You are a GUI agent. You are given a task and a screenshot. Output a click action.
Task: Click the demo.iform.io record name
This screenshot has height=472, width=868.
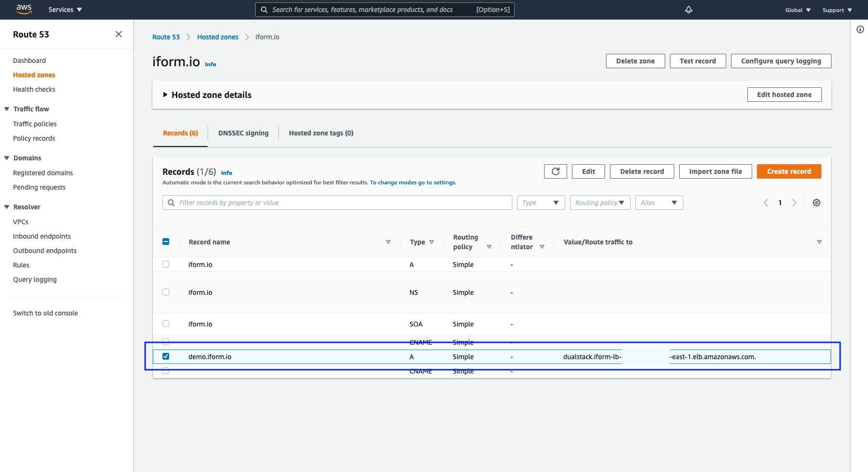tap(210, 357)
